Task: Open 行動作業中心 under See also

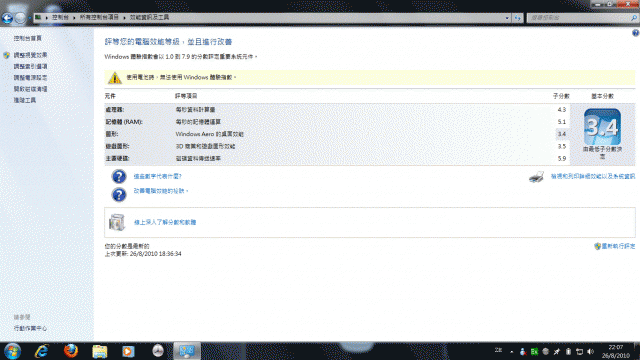Action: (x=30, y=328)
